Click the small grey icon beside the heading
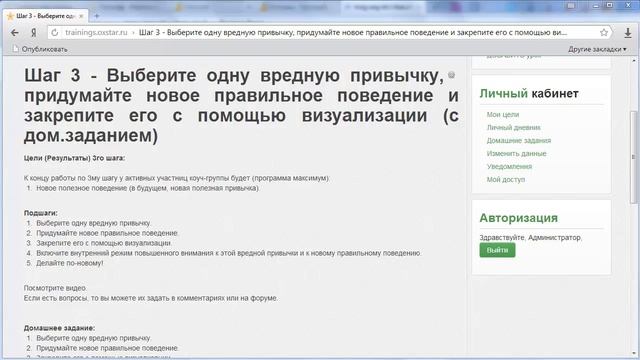Viewport: 640px width, 360px height. tap(451, 75)
